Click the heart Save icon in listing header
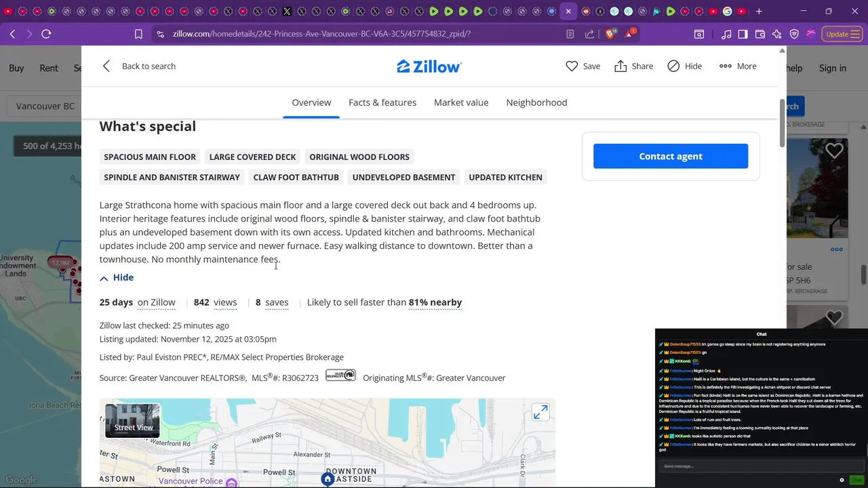This screenshot has height=488, width=868. point(572,66)
